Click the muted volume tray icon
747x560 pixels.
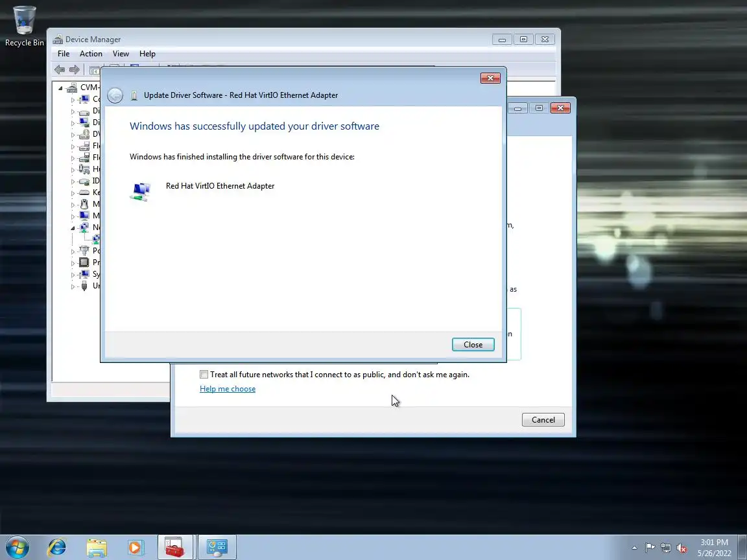pyautogui.click(x=682, y=548)
